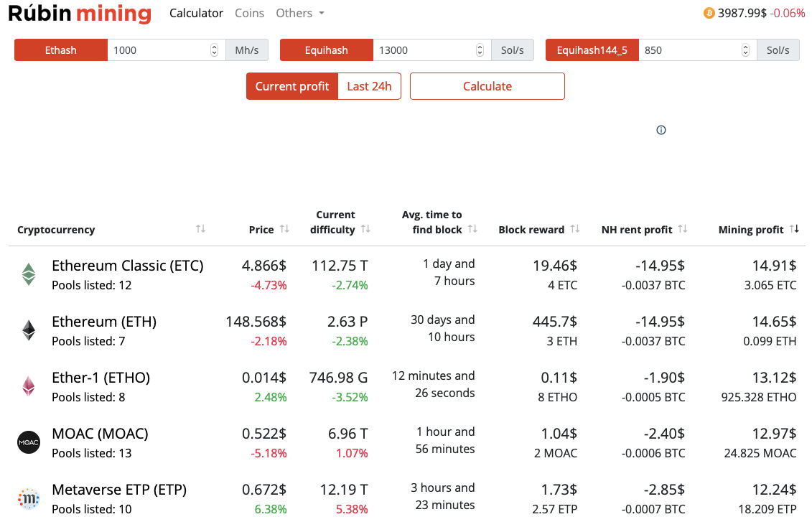Toggle the Equihash144_5 algorithm button
This screenshot has width=812, height=527.
592,50
